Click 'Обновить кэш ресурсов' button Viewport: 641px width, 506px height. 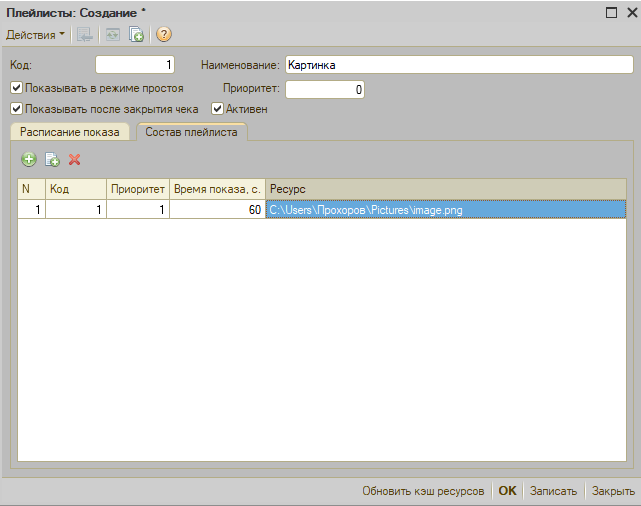[x=423, y=491]
